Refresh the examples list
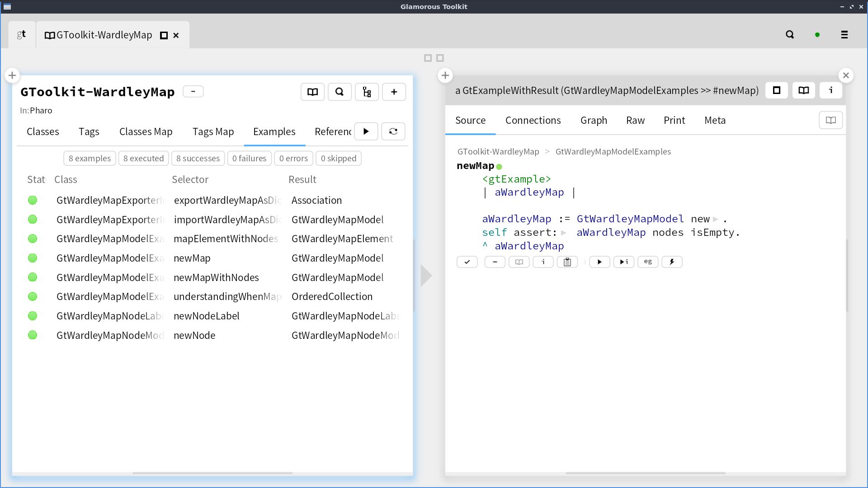This screenshot has height=488, width=868. [393, 131]
